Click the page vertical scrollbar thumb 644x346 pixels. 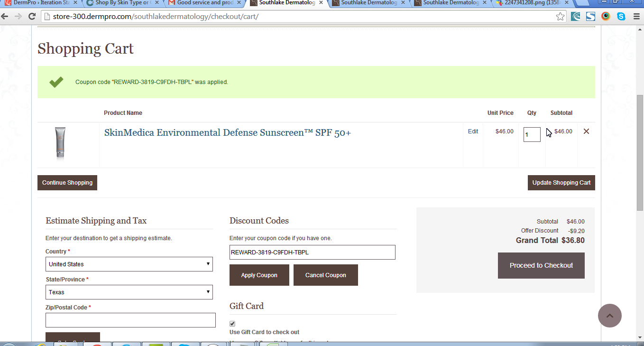click(640, 152)
